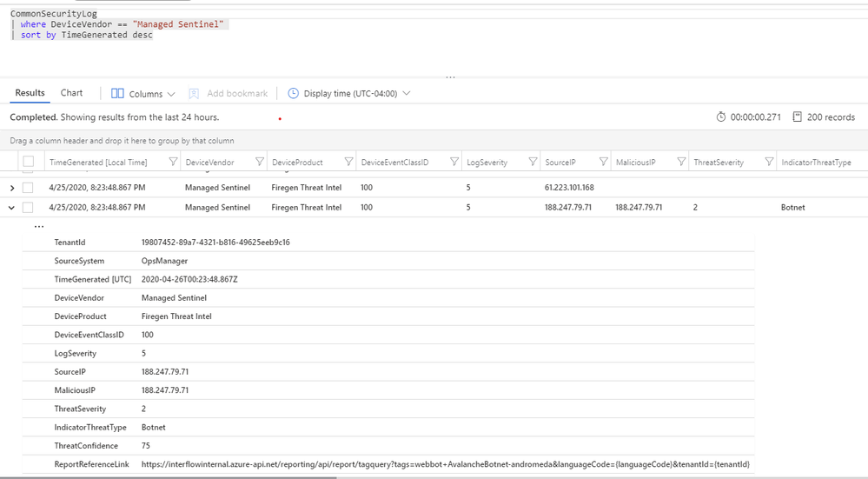Open filter for TimeGenerated column

[173, 162]
